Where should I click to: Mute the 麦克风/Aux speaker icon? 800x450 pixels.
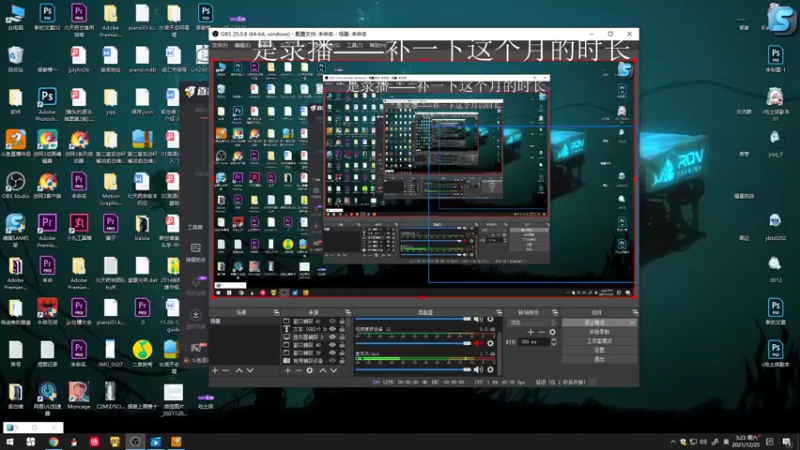pos(478,369)
